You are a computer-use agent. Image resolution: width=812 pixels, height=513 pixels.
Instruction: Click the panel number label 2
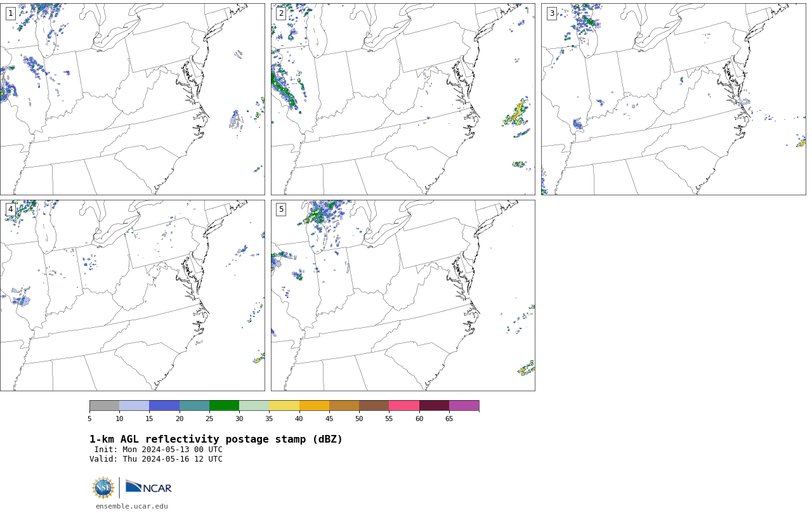tap(281, 13)
